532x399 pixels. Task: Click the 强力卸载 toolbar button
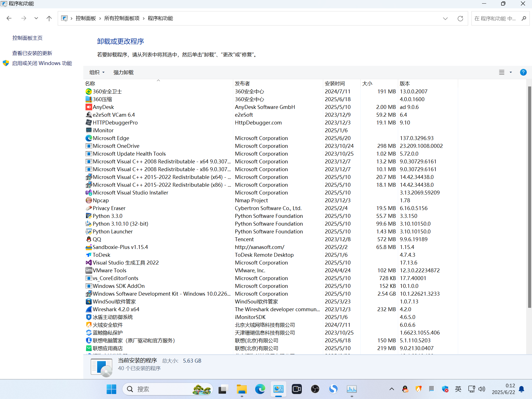coord(123,72)
